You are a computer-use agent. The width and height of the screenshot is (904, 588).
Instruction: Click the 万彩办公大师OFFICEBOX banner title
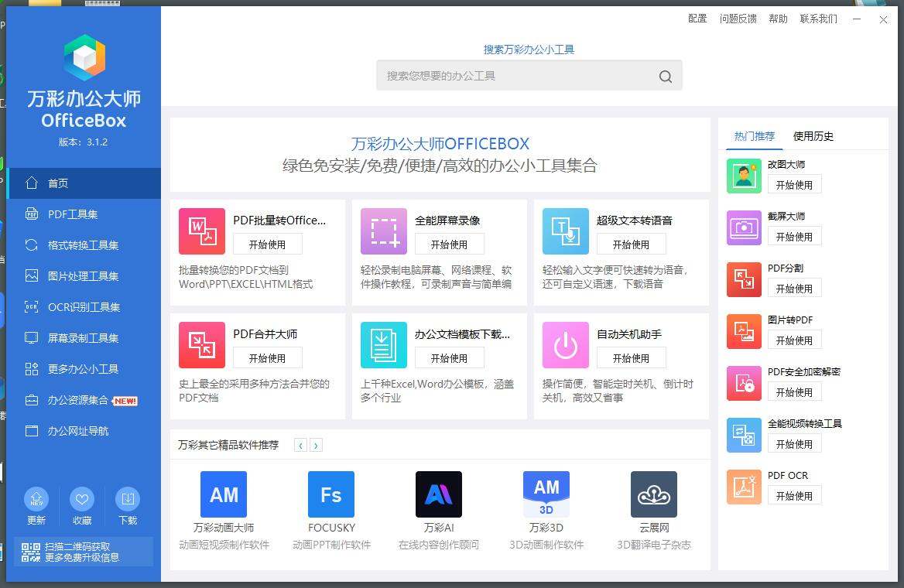point(440,144)
